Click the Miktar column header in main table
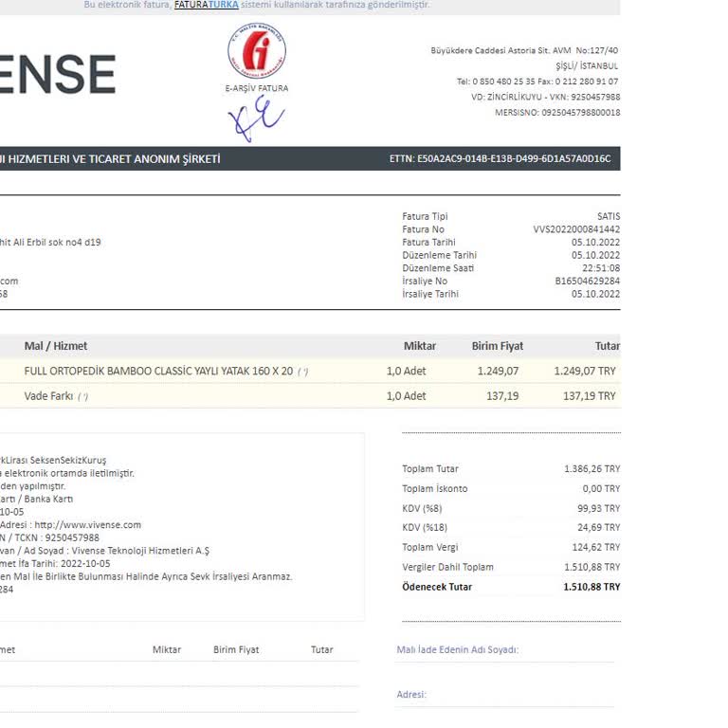The width and height of the screenshot is (728, 728). [x=420, y=346]
